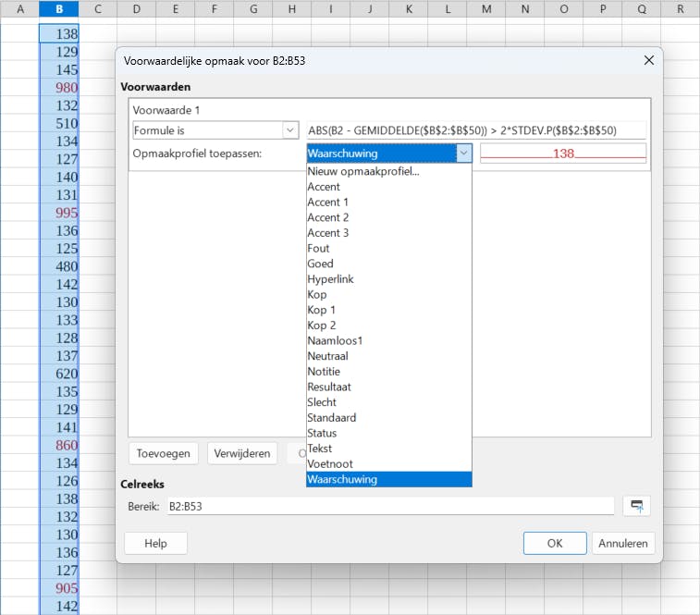The height and width of the screenshot is (615, 700).
Task: Choose the Kop style entry
Action: [x=389, y=294]
